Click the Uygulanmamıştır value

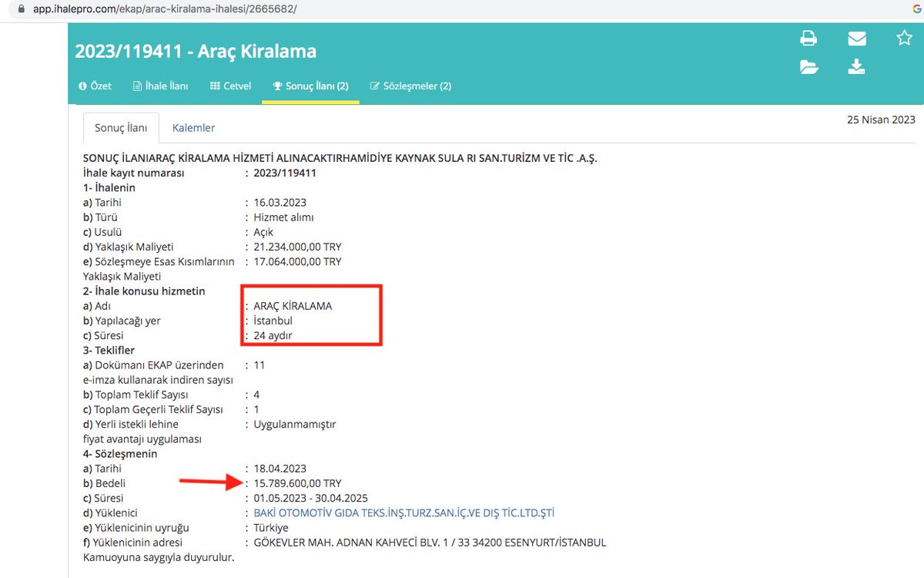pyautogui.click(x=294, y=424)
